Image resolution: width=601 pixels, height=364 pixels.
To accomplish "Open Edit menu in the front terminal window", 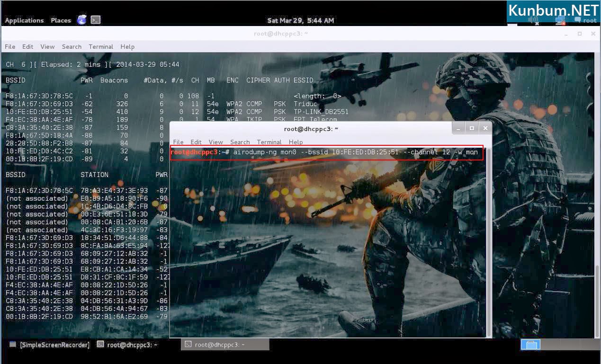I will (196, 142).
